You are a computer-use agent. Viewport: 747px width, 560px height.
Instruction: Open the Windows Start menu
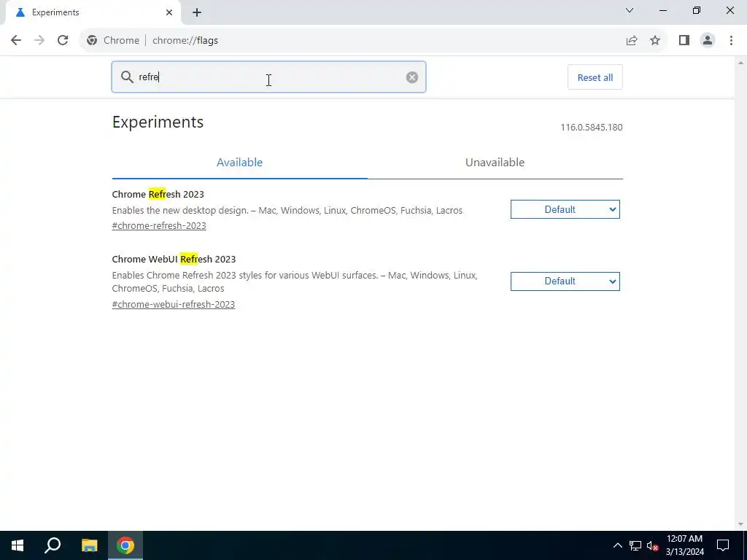tap(18, 545)
